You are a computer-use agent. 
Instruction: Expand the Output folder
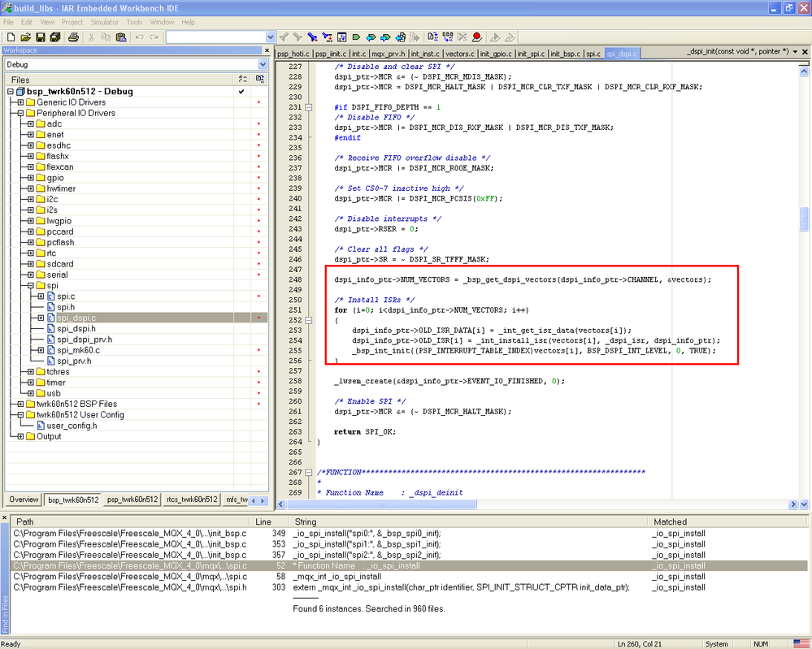(20, 437)
